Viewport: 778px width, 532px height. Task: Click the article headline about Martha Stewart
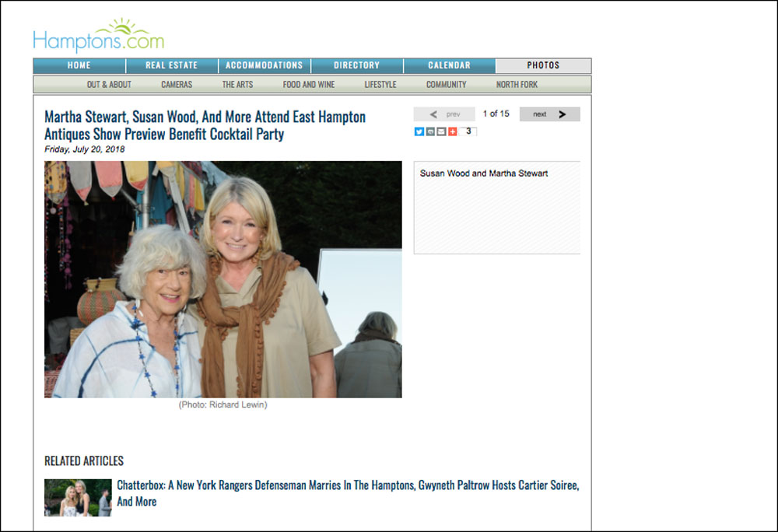pyautogui.click(x=205, y=125)
